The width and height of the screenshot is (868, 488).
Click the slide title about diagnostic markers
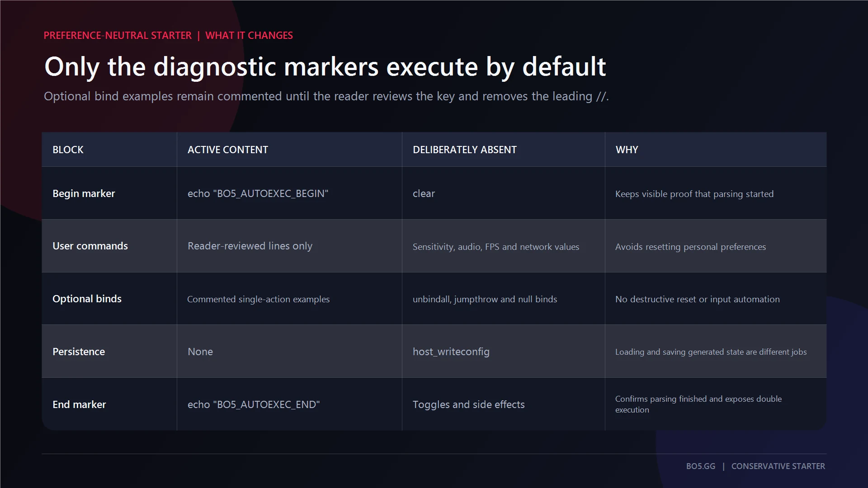click(x=325, y=67)
